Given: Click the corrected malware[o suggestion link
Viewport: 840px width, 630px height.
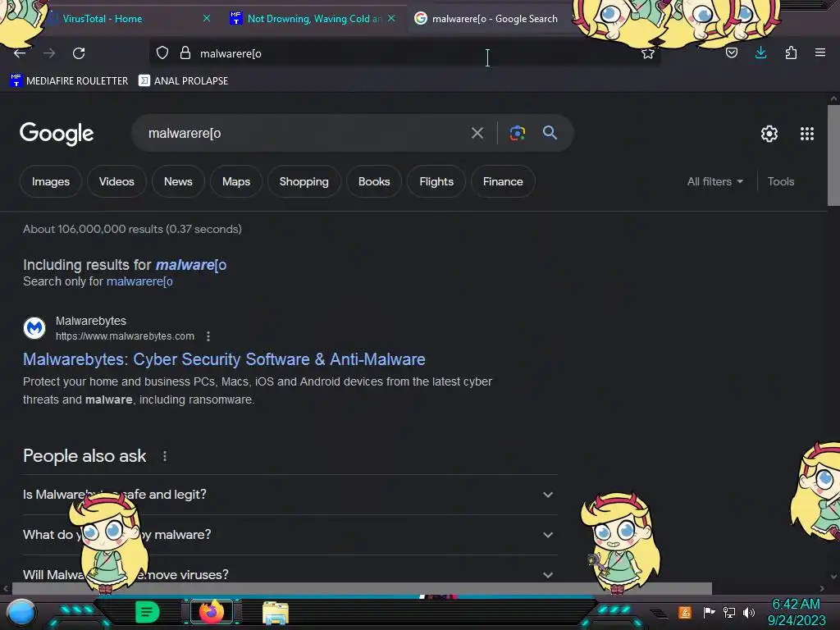Looking at the screenshot, I should click(x=191, y=265).
